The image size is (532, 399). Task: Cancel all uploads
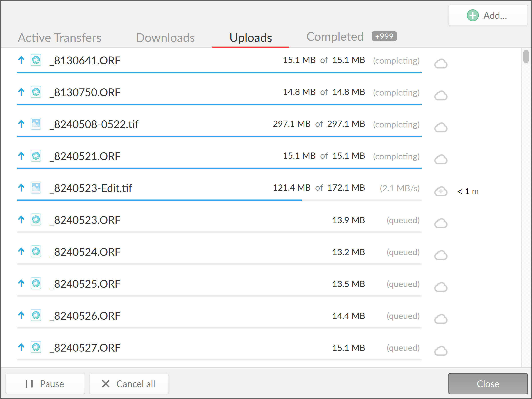coord(129,384)
